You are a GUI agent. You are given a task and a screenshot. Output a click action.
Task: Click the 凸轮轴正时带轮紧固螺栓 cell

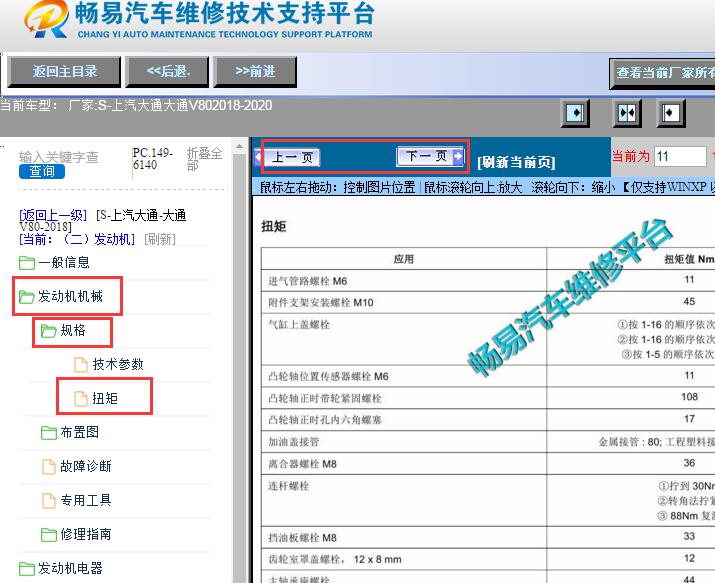404,398
